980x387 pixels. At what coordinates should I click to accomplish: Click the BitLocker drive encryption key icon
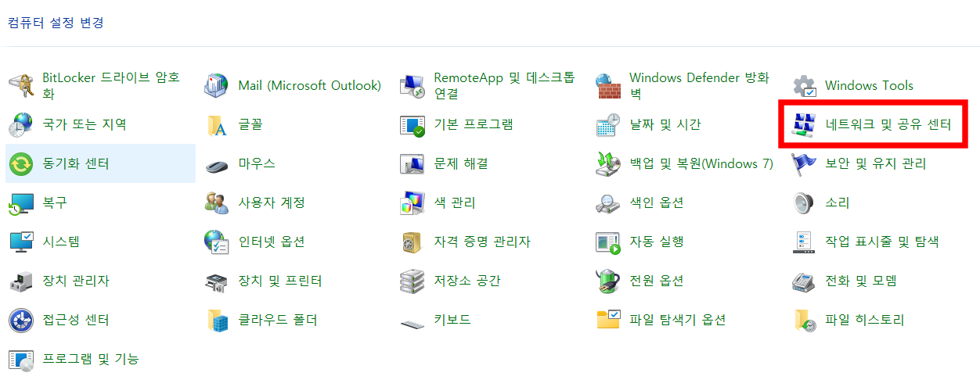[x=21, y=85]
